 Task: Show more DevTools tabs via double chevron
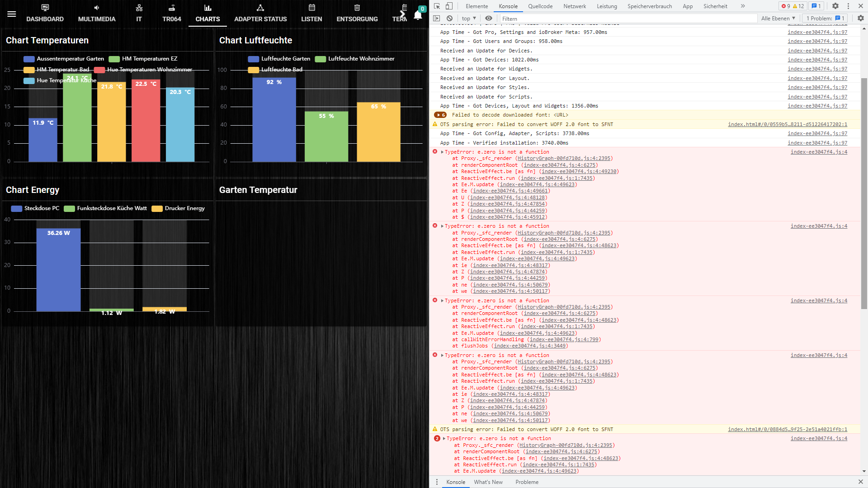pos(743,6)
